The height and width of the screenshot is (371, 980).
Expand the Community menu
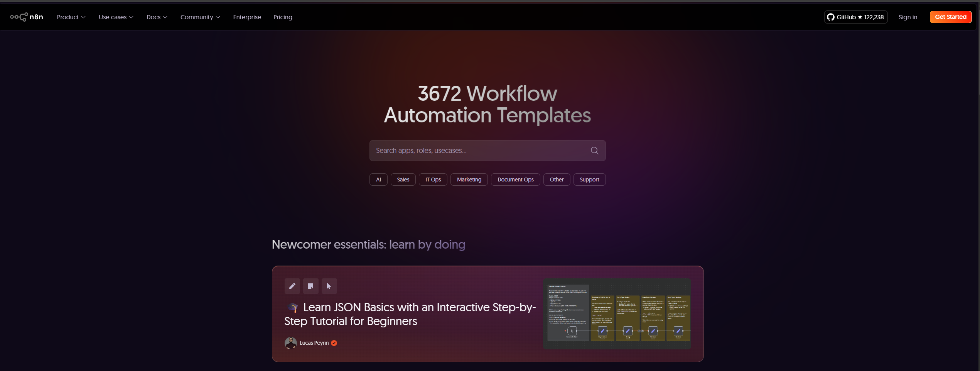(x=200, y=17)
